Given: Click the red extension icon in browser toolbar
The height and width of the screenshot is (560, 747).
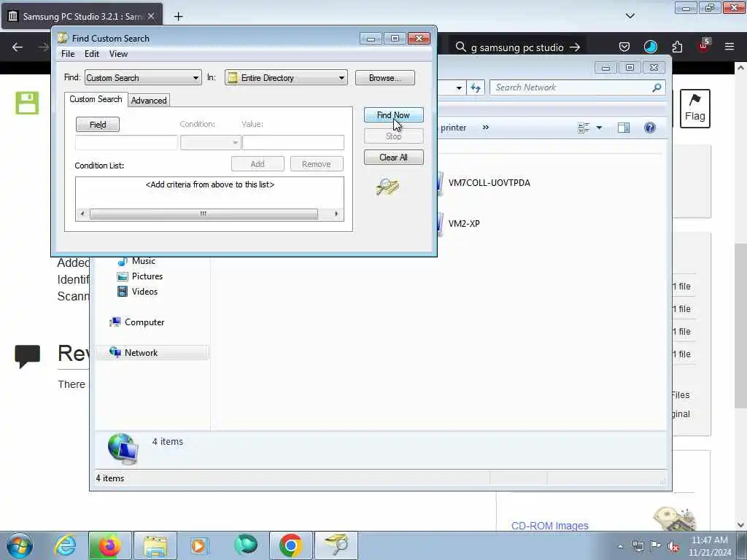Looking at the screenshot, I should 704,46.
